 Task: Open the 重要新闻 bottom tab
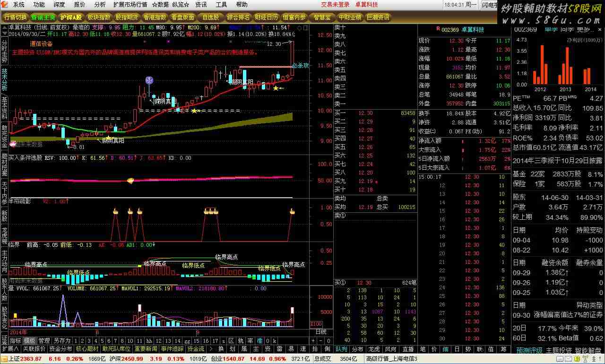146,348
